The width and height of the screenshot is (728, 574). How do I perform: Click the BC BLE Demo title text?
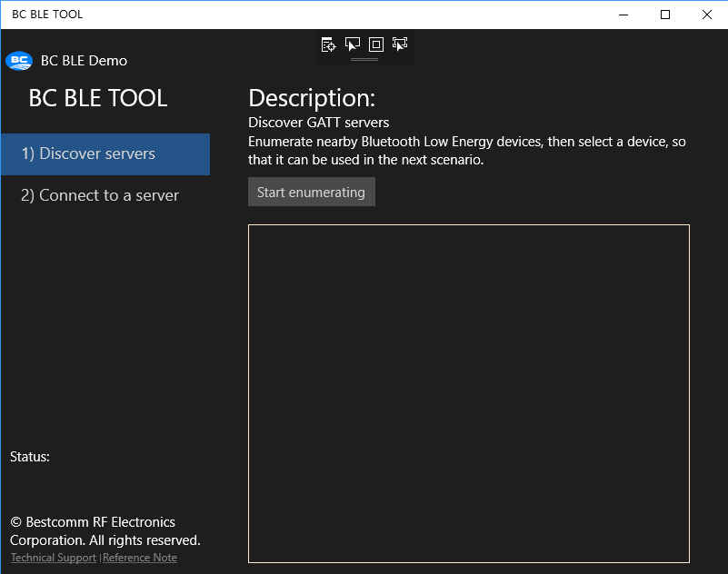click(84, 61)
